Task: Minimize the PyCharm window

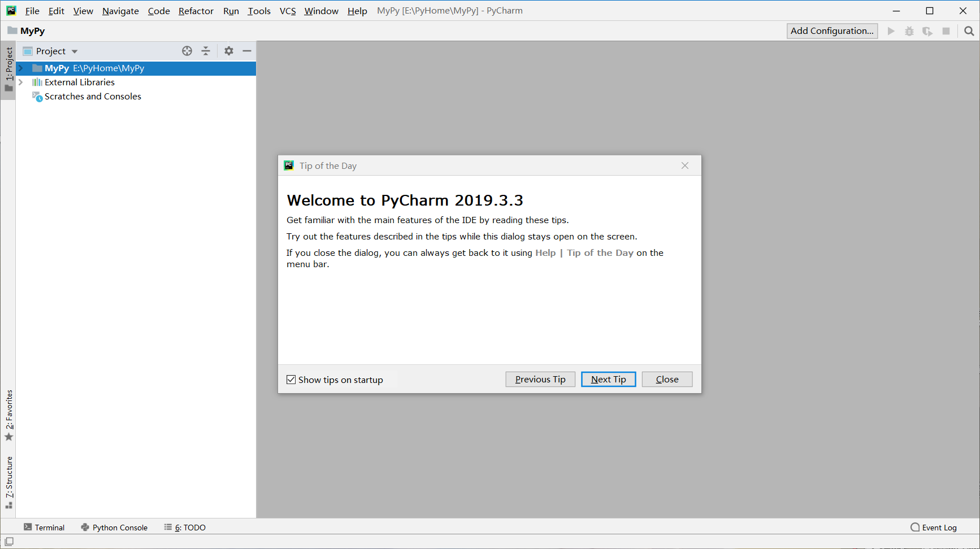Action: (x=896, y=11)
